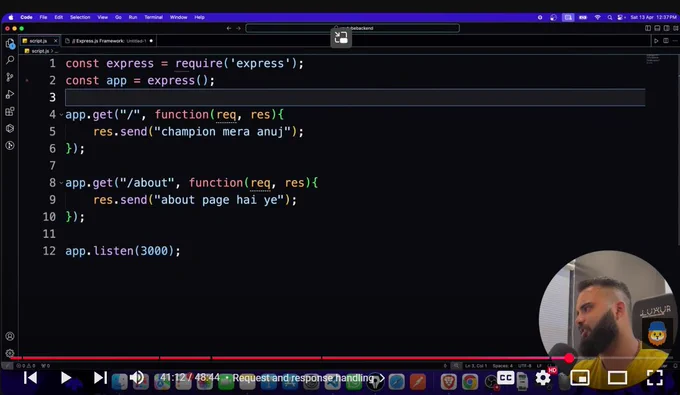680x395 pixels.
Task: Click the empty line 3 in editor
Action: [x=355, y=97]
